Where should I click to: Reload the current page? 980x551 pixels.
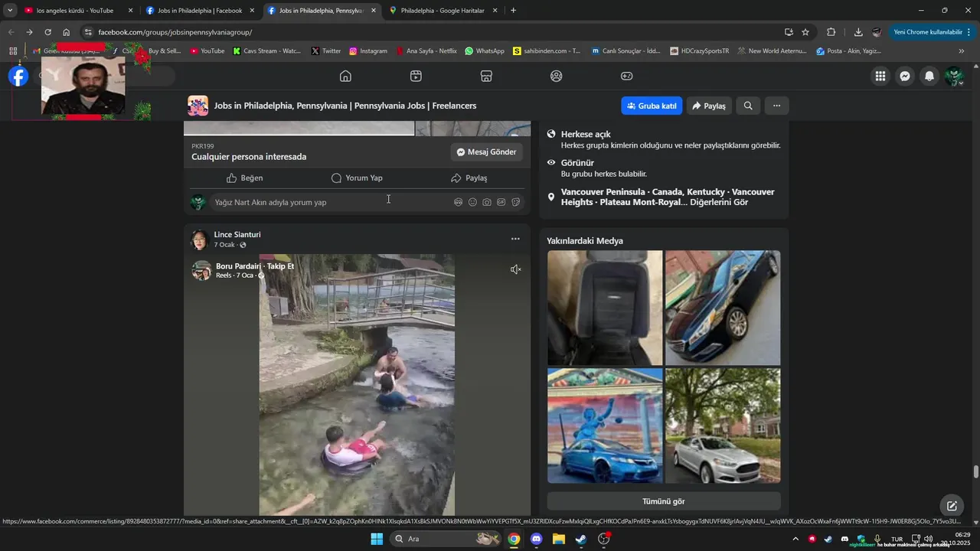click(47, 32)
